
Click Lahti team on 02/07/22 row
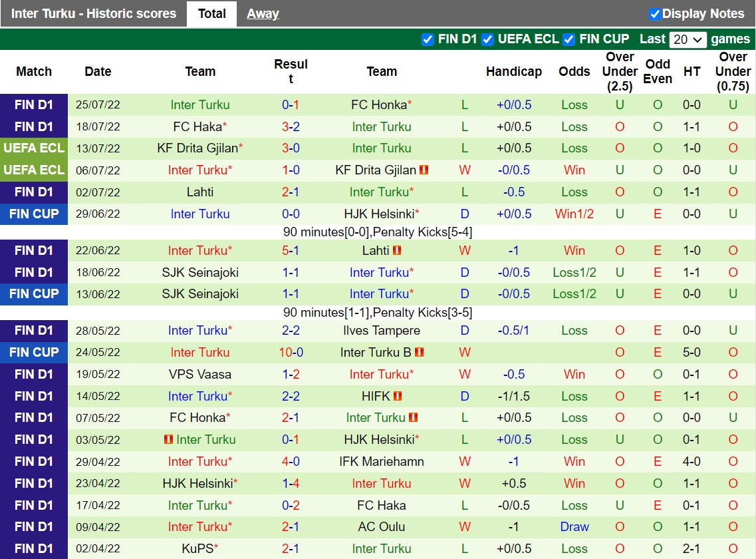(200, 192)
